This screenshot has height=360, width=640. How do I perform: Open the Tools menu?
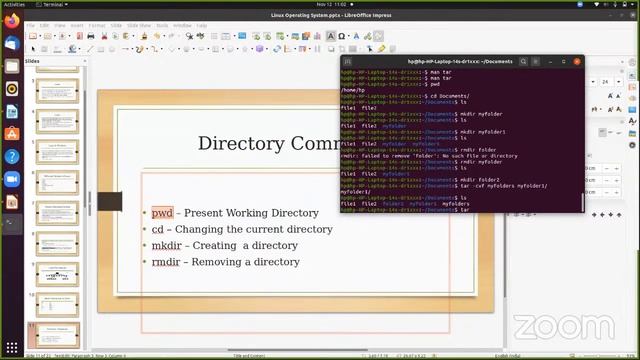pos(162,25)
